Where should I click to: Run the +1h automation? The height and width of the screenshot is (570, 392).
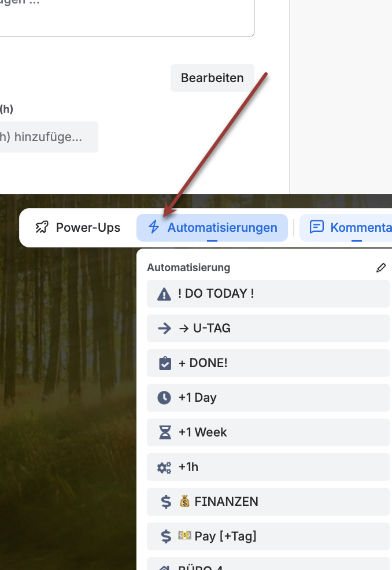click(x=268, y=467)
